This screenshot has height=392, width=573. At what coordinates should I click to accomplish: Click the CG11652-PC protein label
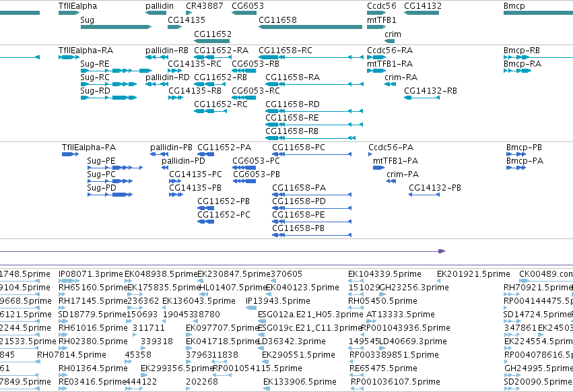click(224, 215)
